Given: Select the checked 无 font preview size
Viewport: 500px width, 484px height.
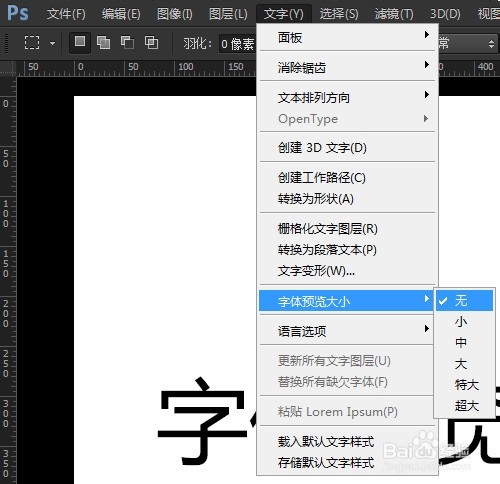Looking at the screenshot, I should (464, 300).
